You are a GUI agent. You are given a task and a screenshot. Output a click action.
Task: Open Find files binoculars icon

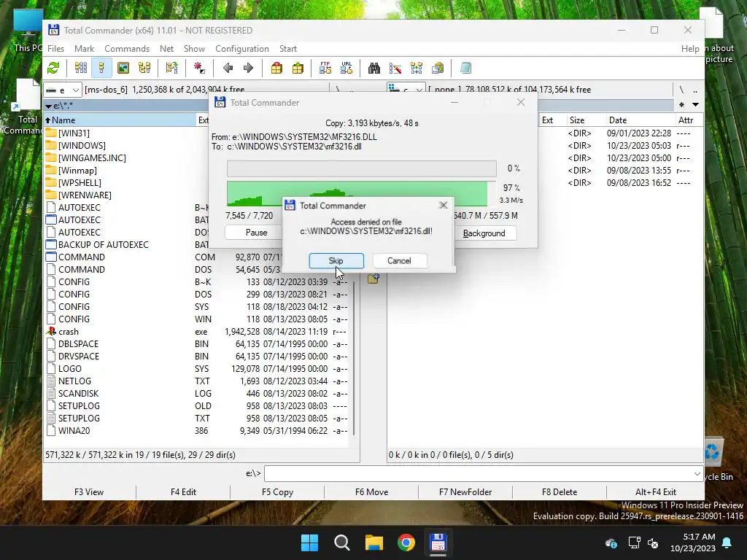click(x=374, y=68)
